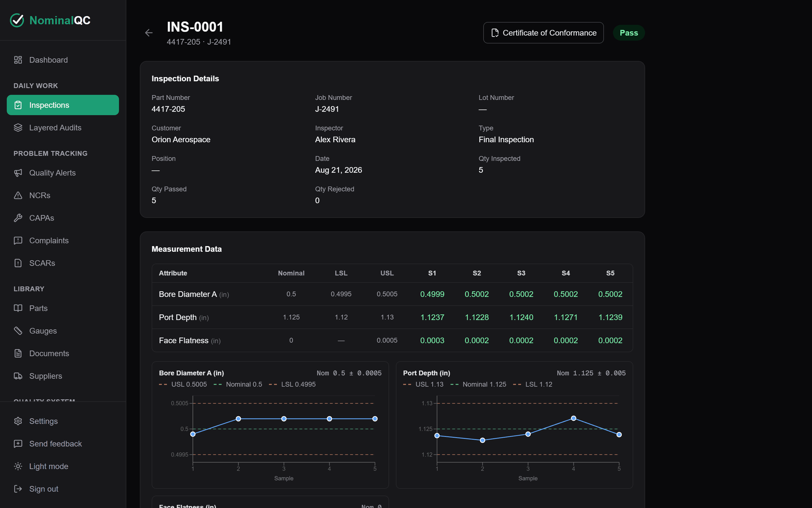Go back using the left arrow
The width and height of the screenshot is (812, 508).
point(149,32)
